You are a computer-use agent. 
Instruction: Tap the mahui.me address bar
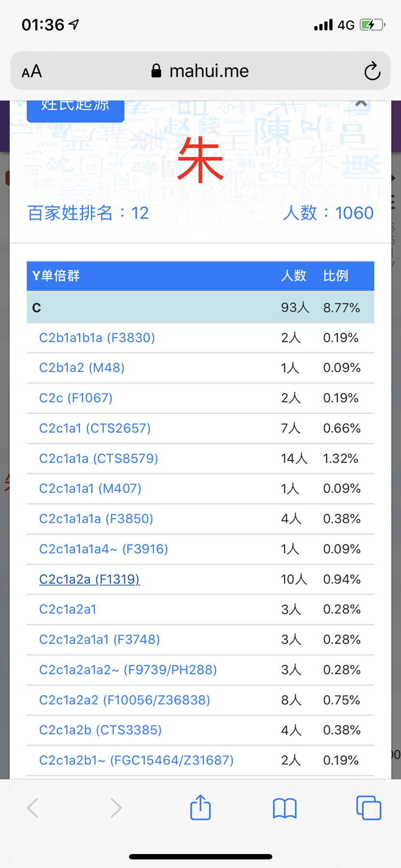[x=200, y=71]
